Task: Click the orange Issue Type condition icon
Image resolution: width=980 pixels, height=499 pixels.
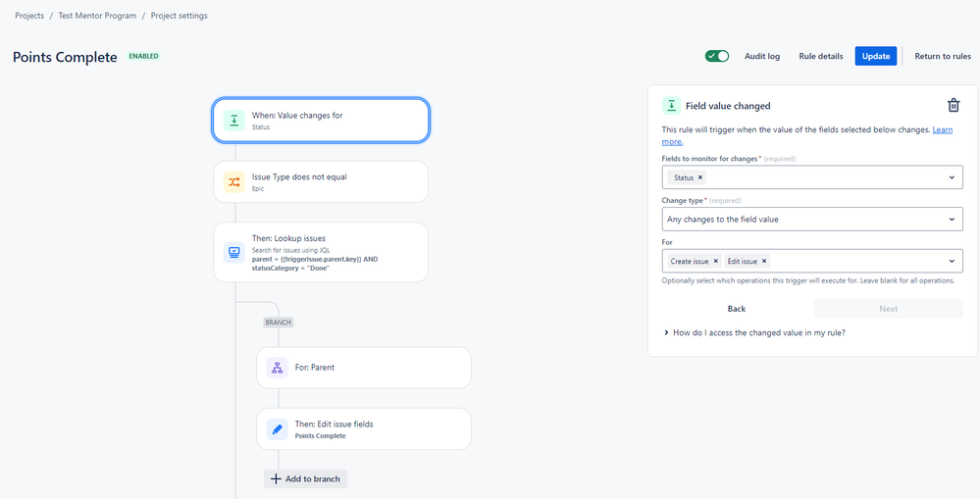Action: point(233,181)
